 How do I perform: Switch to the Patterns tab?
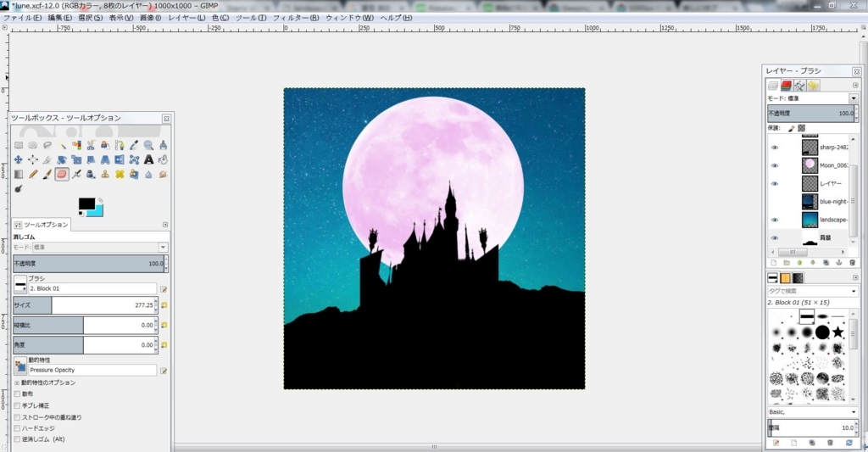tap(786, 278)
